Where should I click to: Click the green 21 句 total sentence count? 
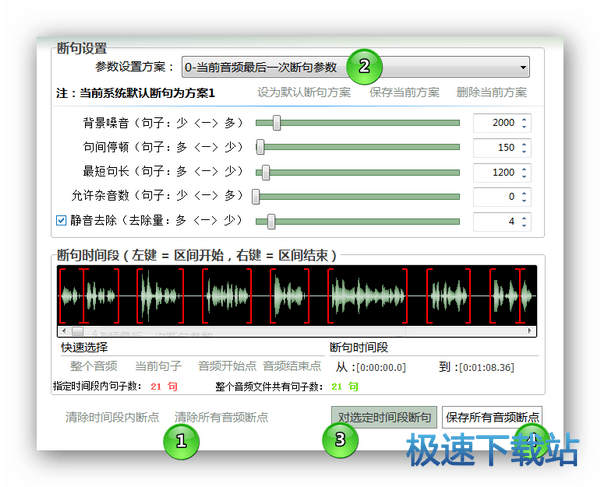coord(345,387)
